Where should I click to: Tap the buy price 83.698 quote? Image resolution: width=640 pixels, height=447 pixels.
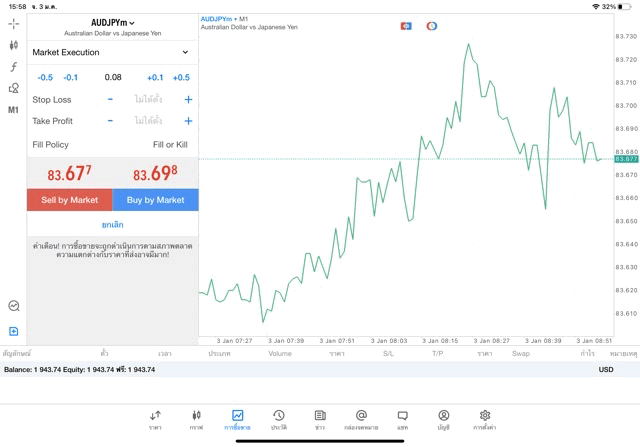pos(155,173)
